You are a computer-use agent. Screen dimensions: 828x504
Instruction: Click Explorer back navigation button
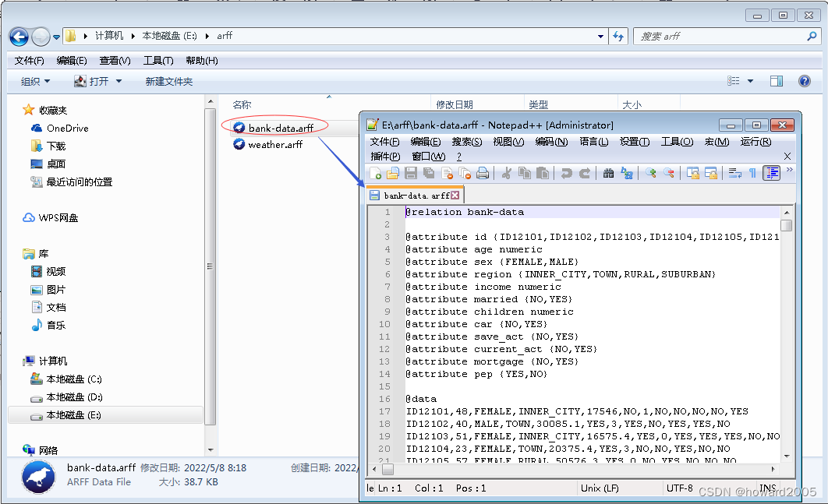point(19,37)
